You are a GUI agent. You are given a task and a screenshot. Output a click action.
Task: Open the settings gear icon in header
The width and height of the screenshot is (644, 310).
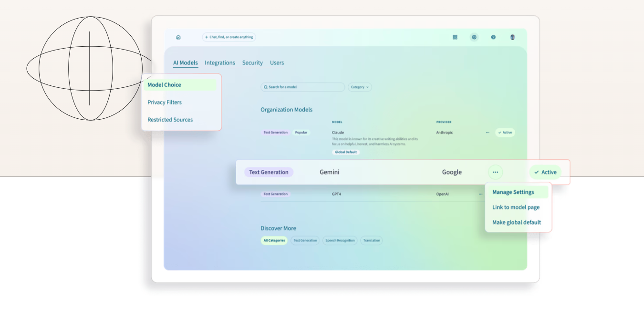tap(474, 37)
